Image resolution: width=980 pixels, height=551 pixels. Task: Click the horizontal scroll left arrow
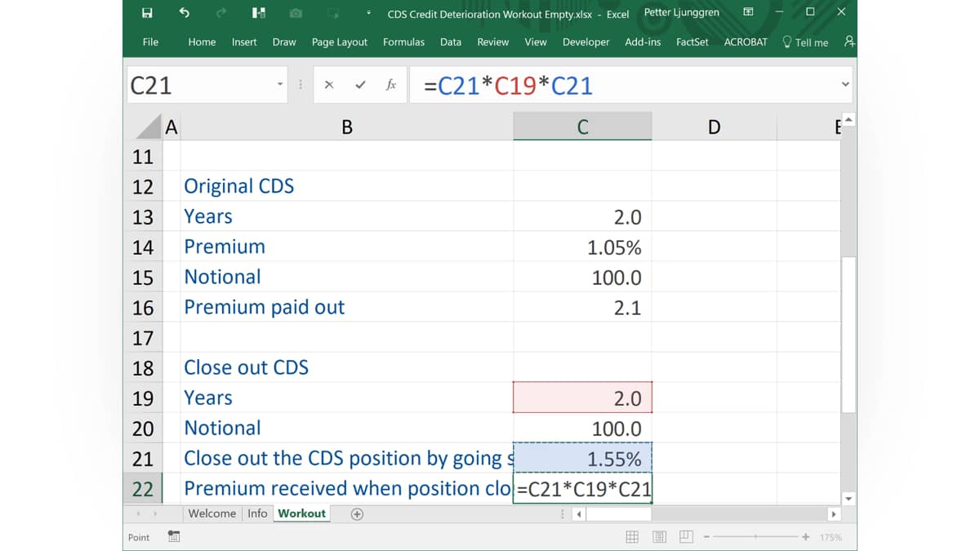pos(579,514)
